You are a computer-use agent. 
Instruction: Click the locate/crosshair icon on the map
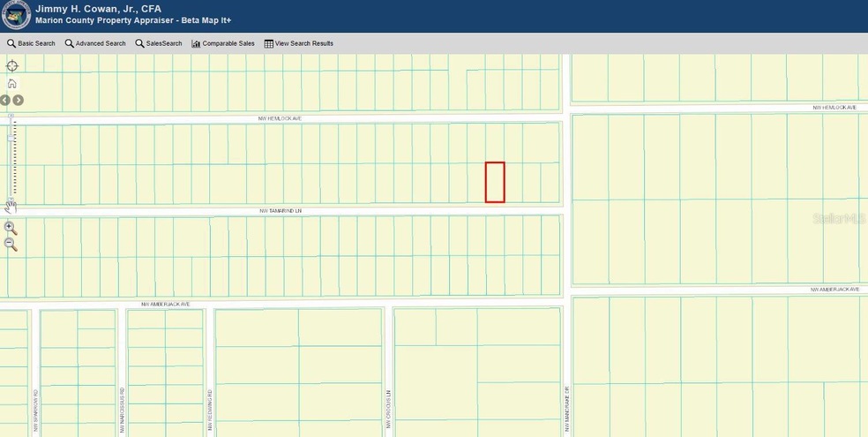tap(11, 65)
